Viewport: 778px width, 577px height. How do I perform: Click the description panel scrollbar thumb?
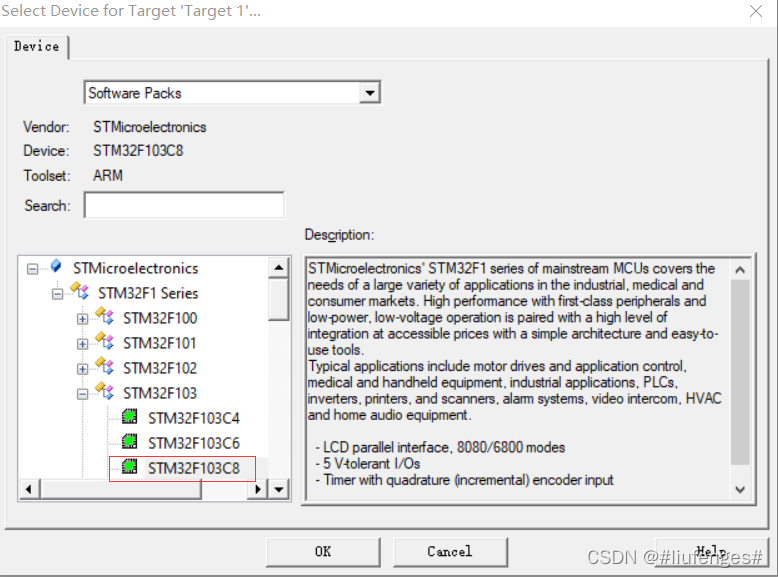coord(740,372)
